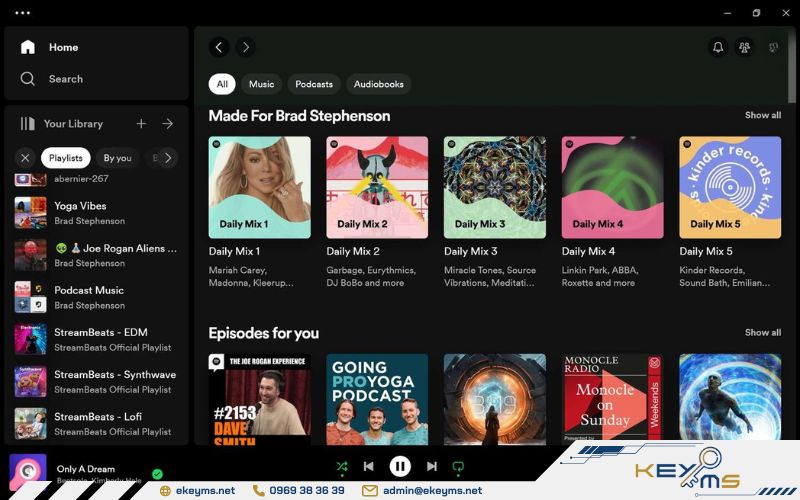This screenshot has width=800, height=500.
Task: Open Daily Mix 1 cover
Action: coord(259,187)
